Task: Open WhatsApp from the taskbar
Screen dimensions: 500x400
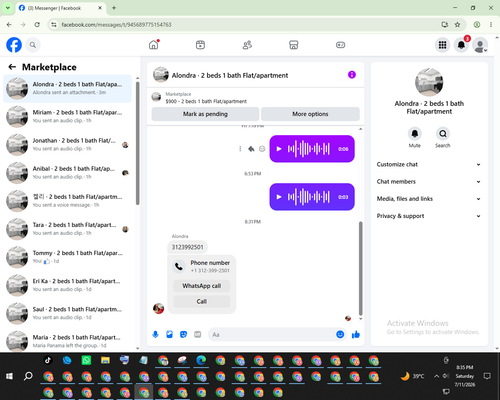Action: (x=86, y=360)
